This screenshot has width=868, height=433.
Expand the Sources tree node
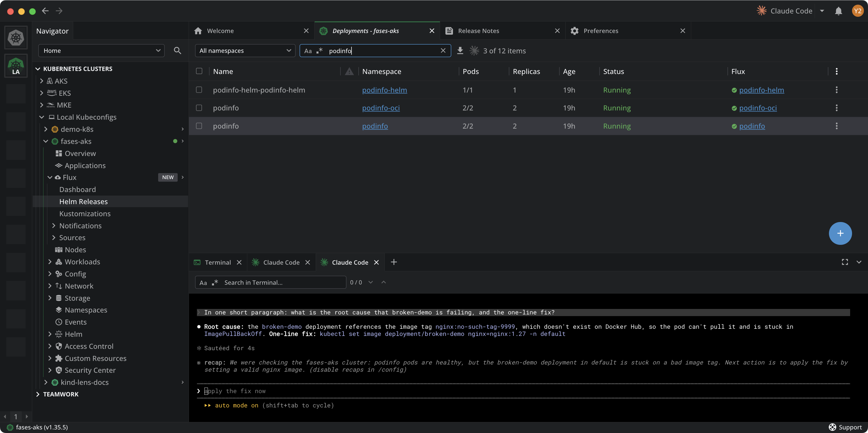[54, 238]
